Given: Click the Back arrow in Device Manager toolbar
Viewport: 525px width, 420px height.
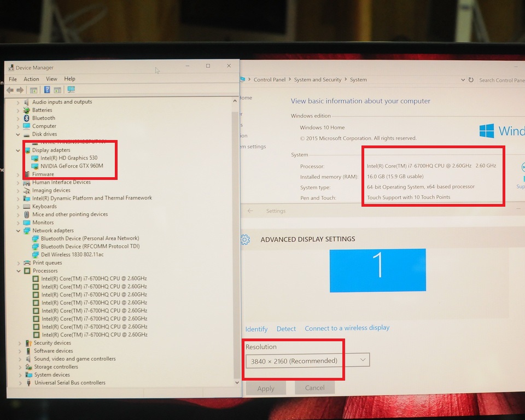Looking at the screenshot, I should pos(10,90).
